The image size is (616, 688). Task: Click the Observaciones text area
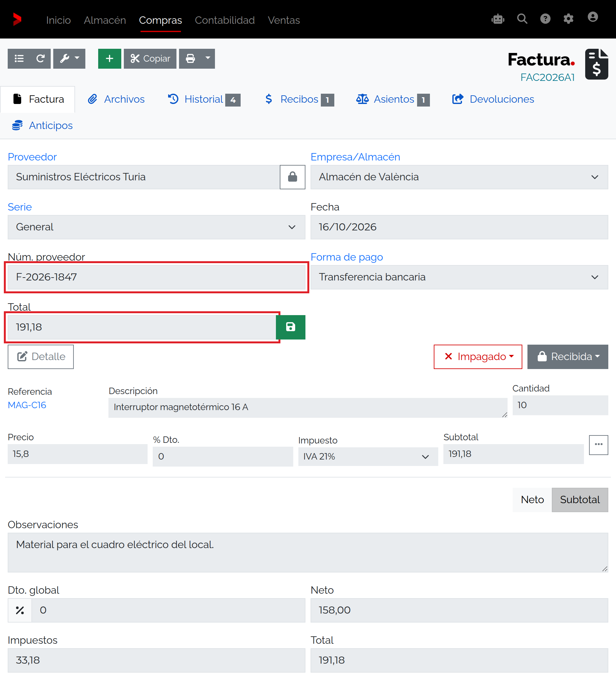(308, 553)
